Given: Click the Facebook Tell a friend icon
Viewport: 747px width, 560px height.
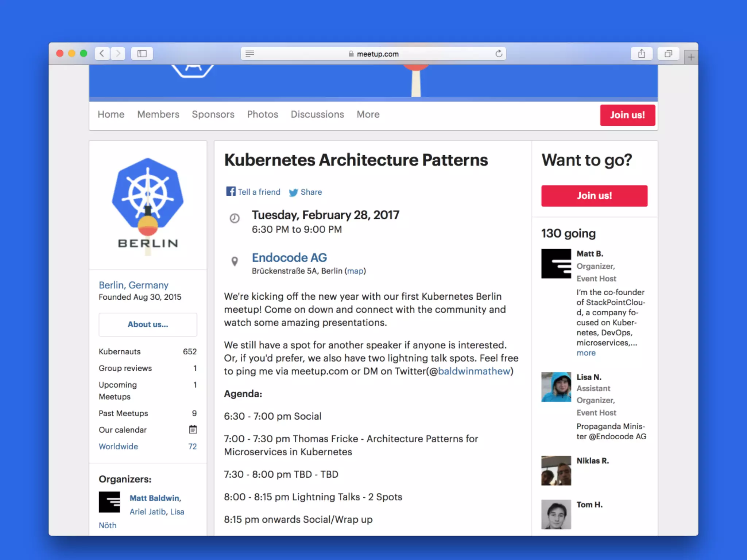Looking at the screenshot, I should point(231,191).
